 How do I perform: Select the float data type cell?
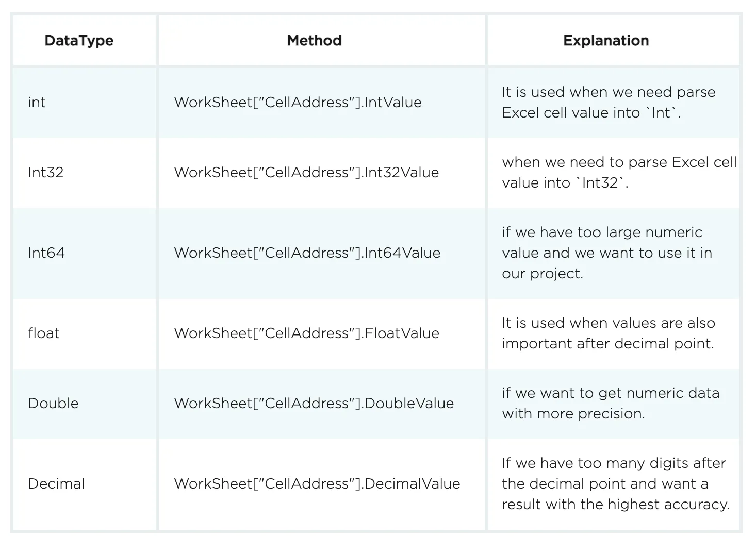pyautogui.click(x=44, y=333)
